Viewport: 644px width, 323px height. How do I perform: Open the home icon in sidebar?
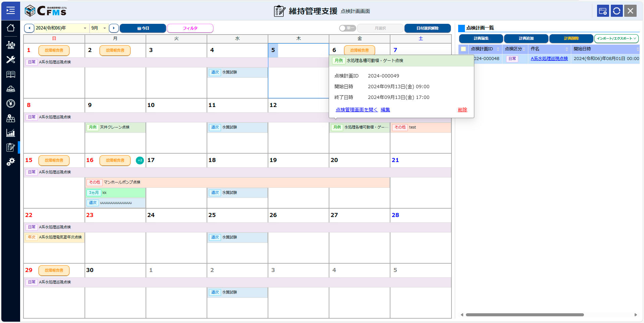pos(10,28)
